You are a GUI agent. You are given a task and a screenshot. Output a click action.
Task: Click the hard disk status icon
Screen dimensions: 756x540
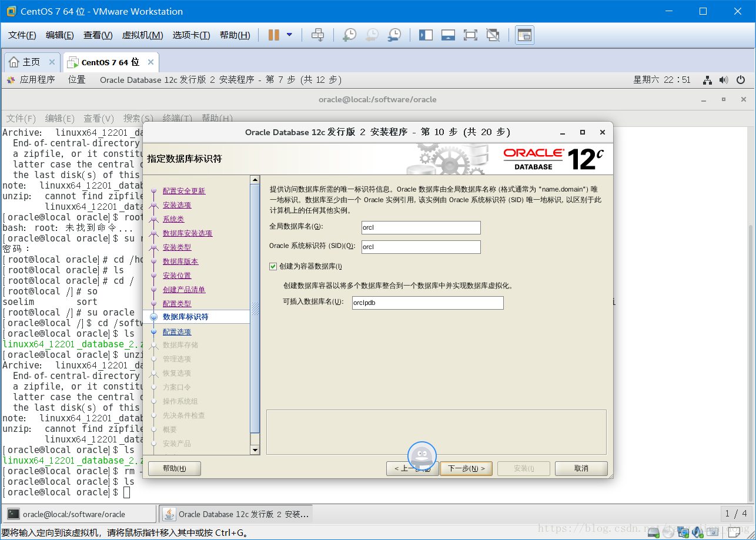coord(653,532)
